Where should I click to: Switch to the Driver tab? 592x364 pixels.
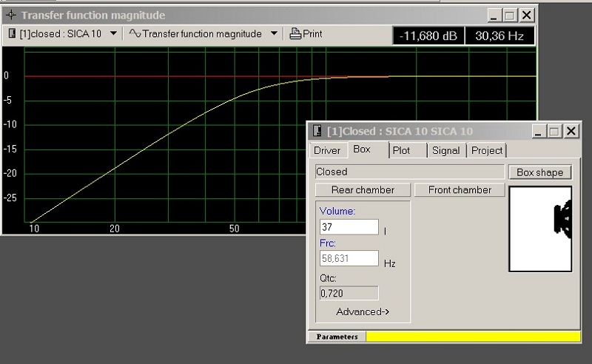pyautogui.click(x=327, y=150)
